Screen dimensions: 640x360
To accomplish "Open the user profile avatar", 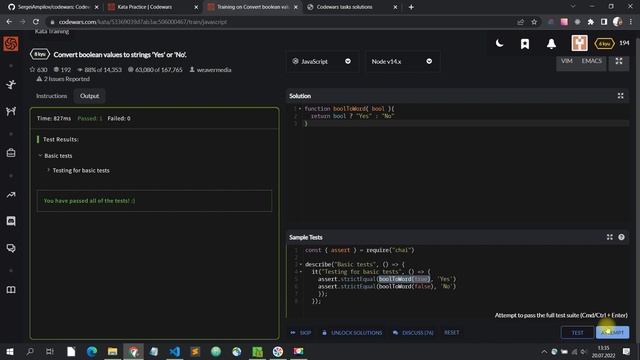I will (579, 43).
